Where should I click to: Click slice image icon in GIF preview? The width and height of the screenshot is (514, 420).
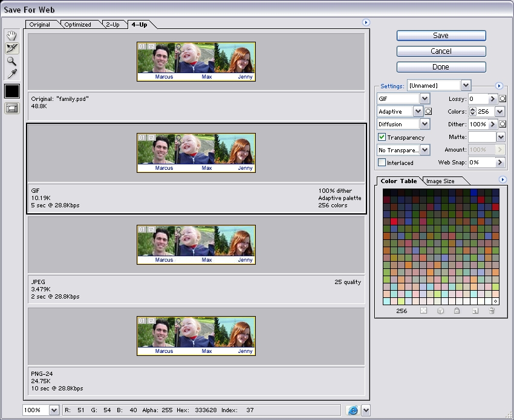coord(151,138)
